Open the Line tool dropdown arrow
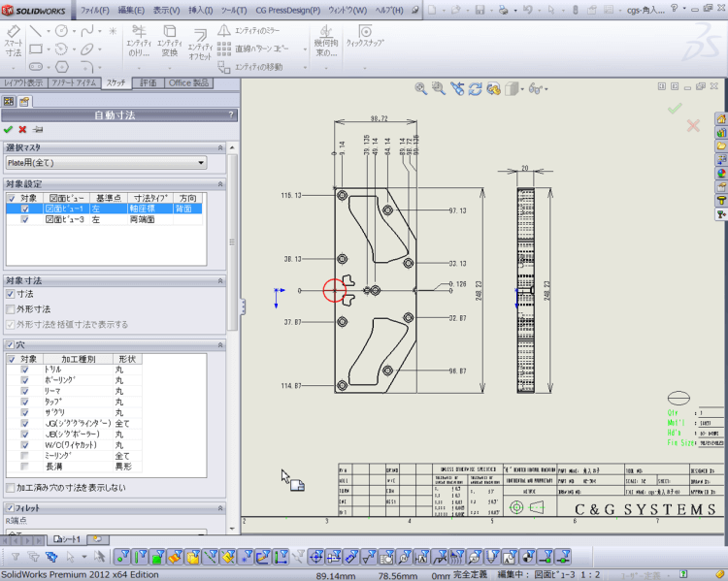The image size is (728, 581). (49, 32)
